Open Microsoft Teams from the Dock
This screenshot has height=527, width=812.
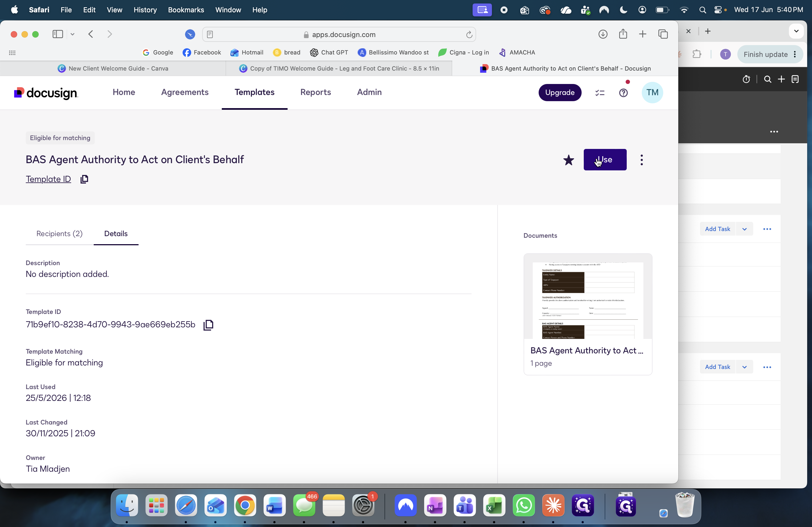tap(465, 506)
